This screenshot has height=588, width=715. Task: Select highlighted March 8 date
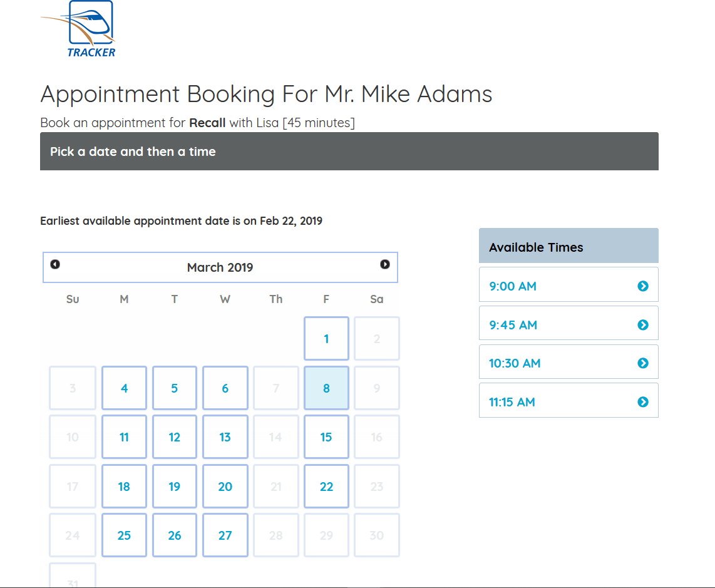click(x=326, y=388)
